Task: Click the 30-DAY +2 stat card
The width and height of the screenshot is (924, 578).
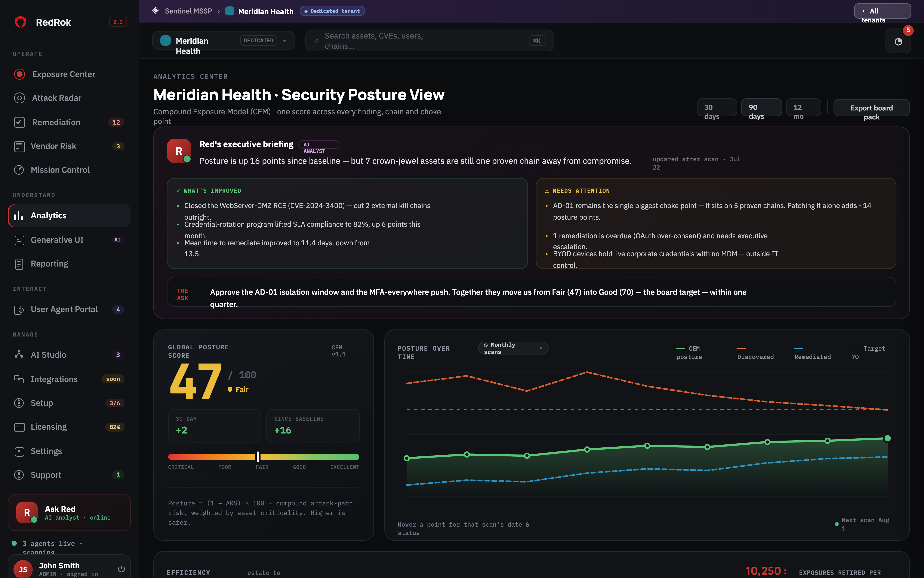Action: (215, 426)
